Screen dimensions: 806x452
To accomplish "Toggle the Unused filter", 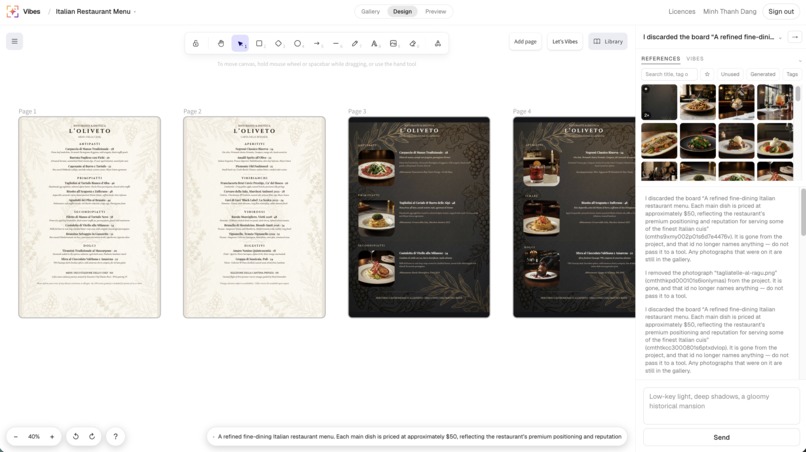I will (730, 74).
